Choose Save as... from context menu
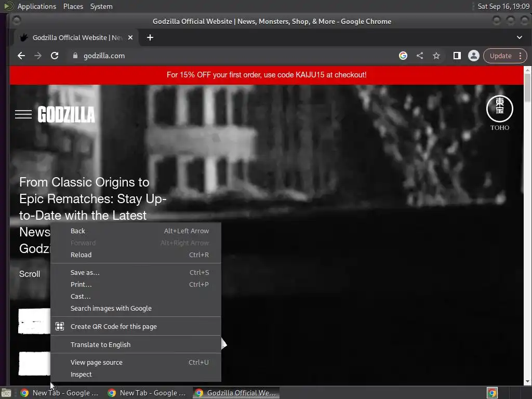Viewport: 532px width, 399px height. (136, 272)
